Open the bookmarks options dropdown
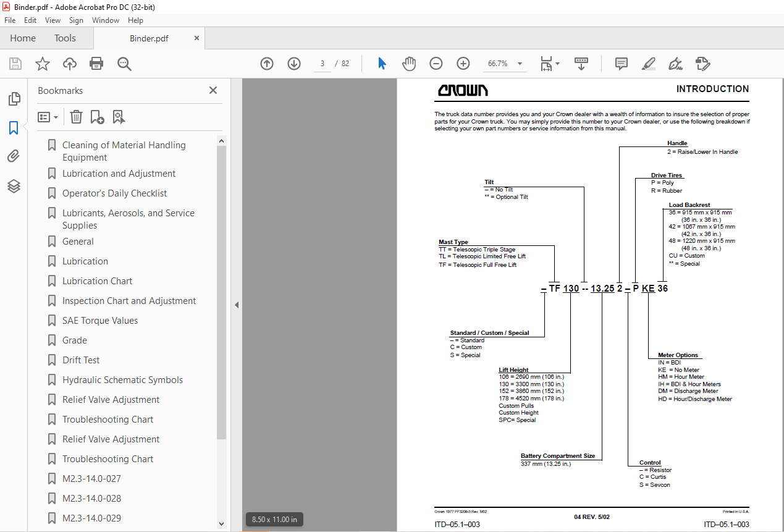Image resolution: width=784 pixels, height=532 pixels. 48,117
